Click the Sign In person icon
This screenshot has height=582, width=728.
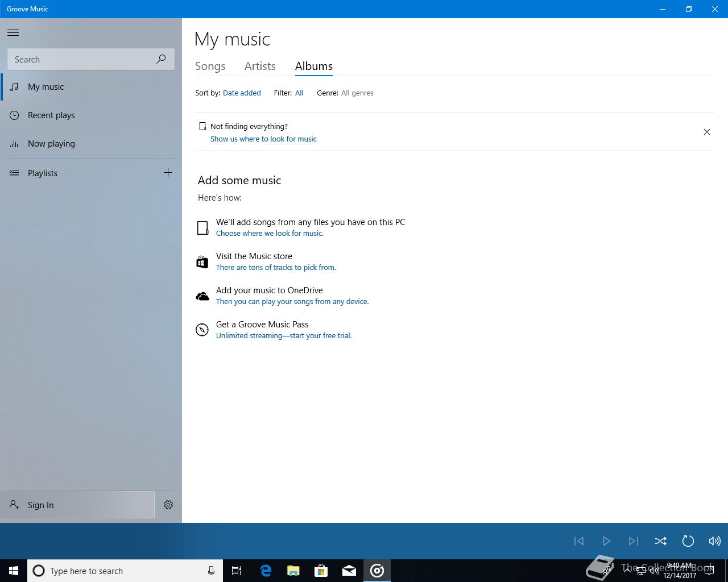coord(14,505)
